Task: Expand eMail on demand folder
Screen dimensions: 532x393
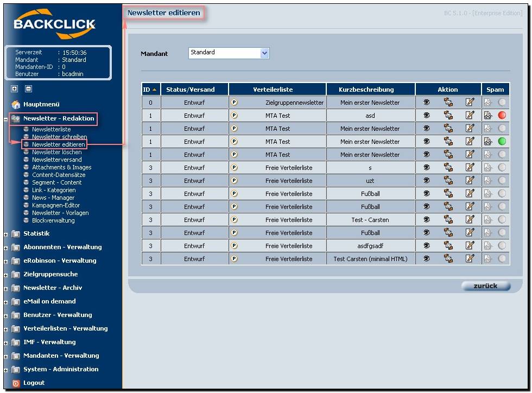Action: tap(6, 302)
